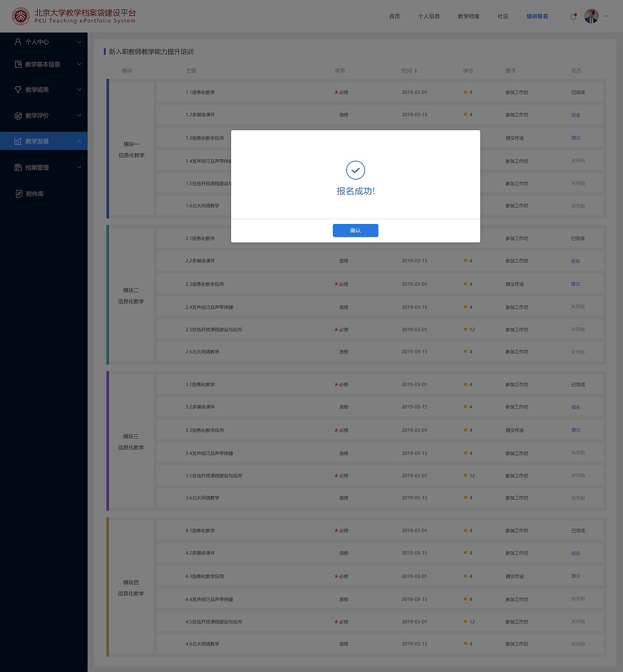Expand the 个人中心 chevron
The width and height of the screenshot is (623, 672).
[79, 42]
